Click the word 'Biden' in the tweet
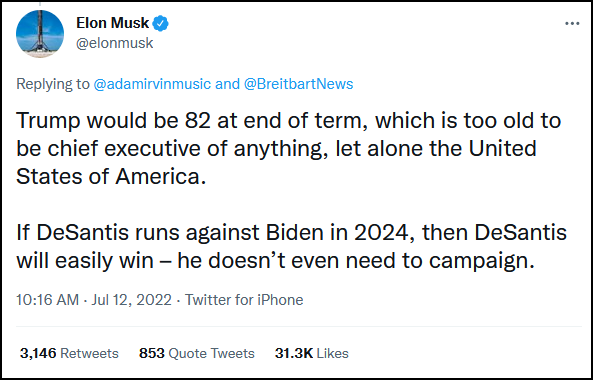Viewport: 597px width, 384px height. tap(295, 233)
